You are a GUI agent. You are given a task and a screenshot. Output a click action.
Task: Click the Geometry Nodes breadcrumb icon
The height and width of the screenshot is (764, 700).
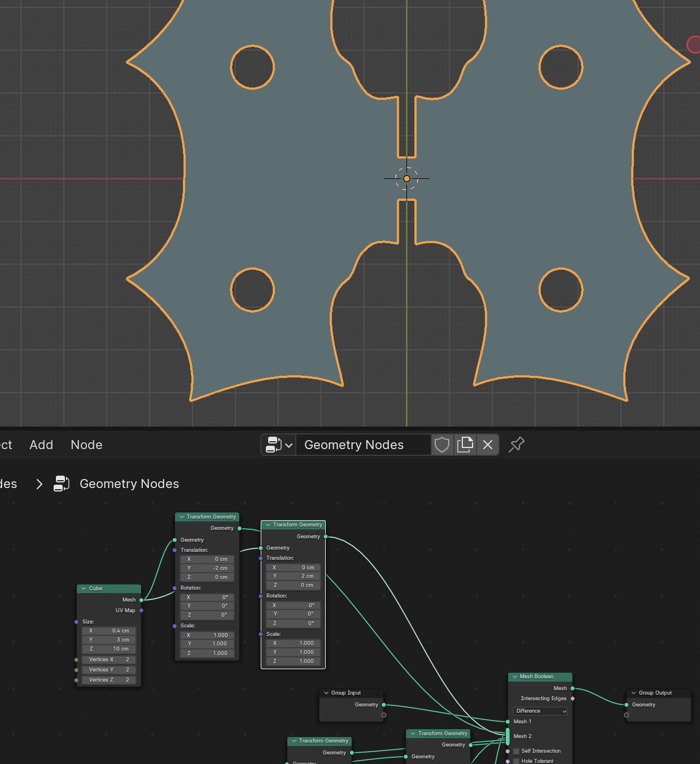pos(62,484)
